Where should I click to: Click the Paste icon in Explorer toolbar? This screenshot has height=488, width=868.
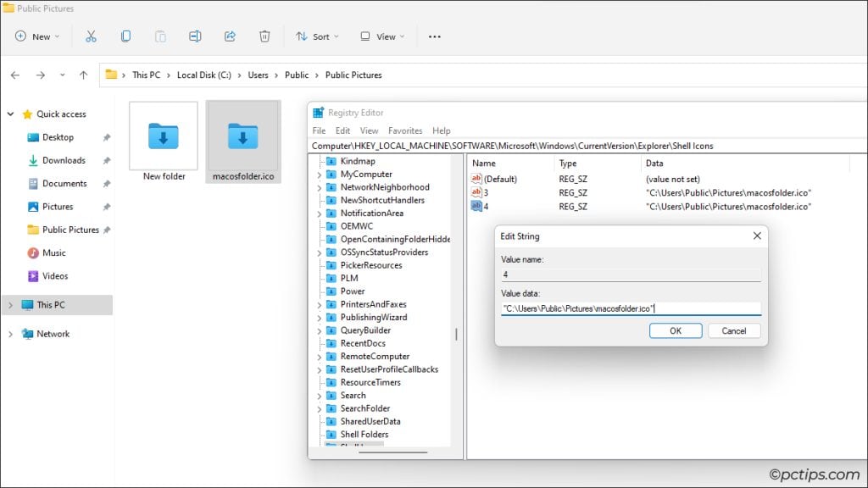160,36
